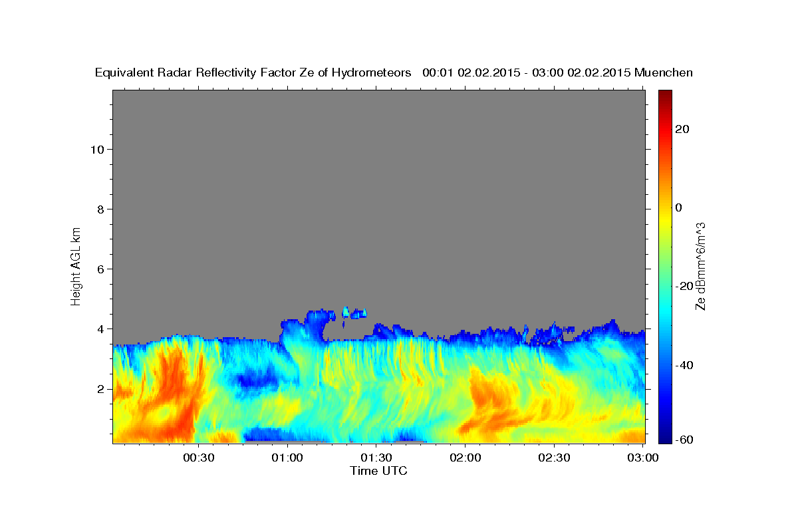Click the colorbar label '-20'

684,286
